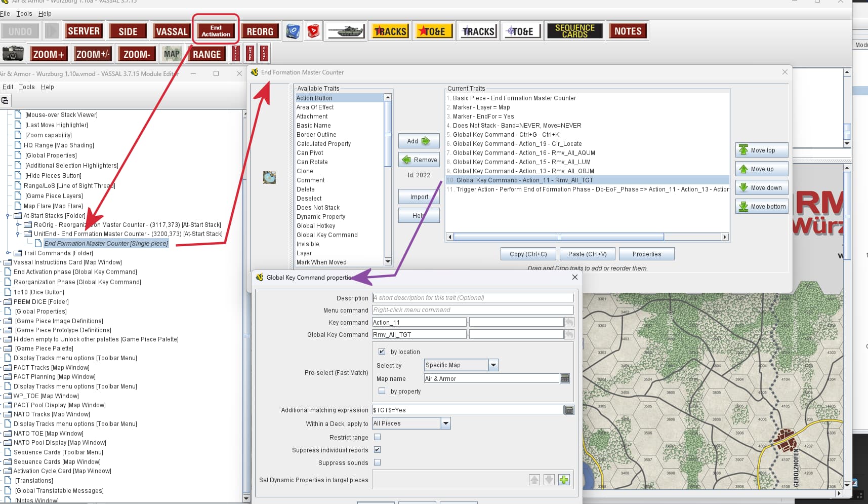868x504 pixels.
Task: Open the yellow red-star TO&E button
Action: (x=433, y=31)
